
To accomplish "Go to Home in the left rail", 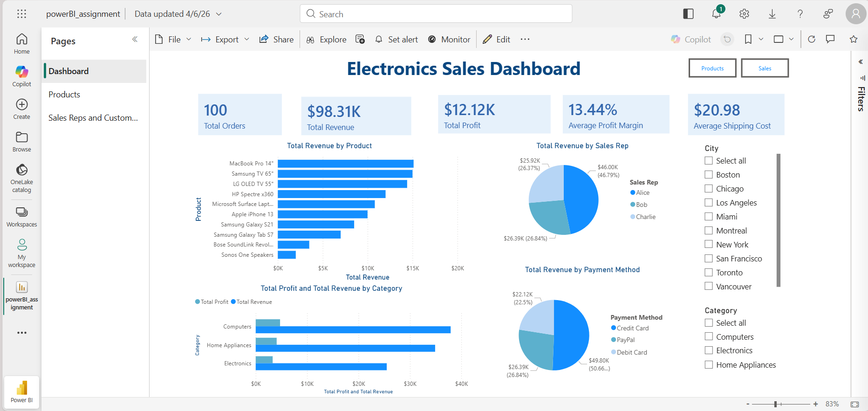I will (21, 44).
